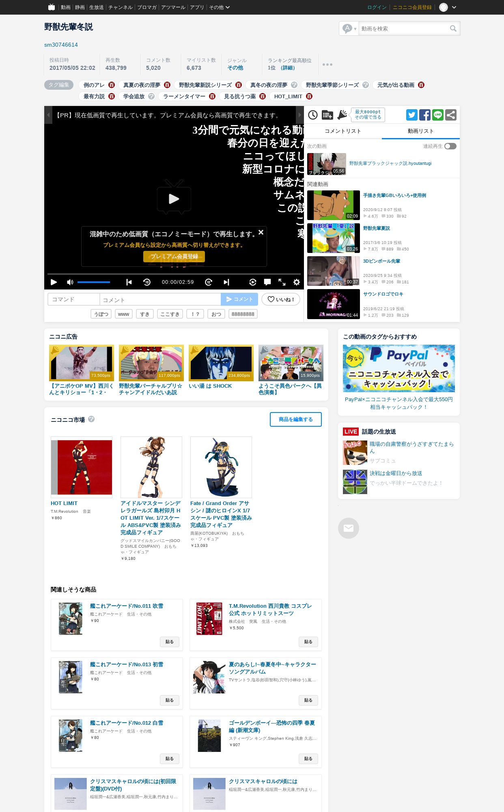The image size is (504, 812).
Task: Click 貼る for 艦これアーケード/No.011 吹雪
Action: (170, 642)
